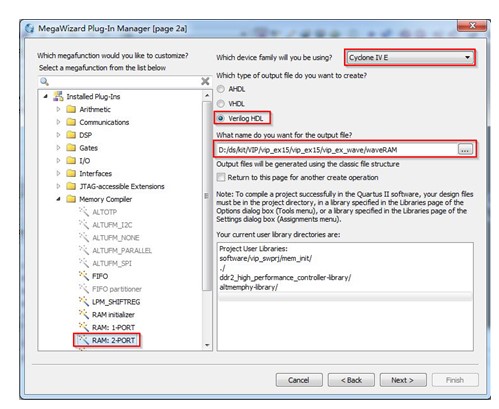The height and width of the screenshot is (409, 499).
Task: Click the RAM: 1-PORT wand icon
Action: click(84, 327)
